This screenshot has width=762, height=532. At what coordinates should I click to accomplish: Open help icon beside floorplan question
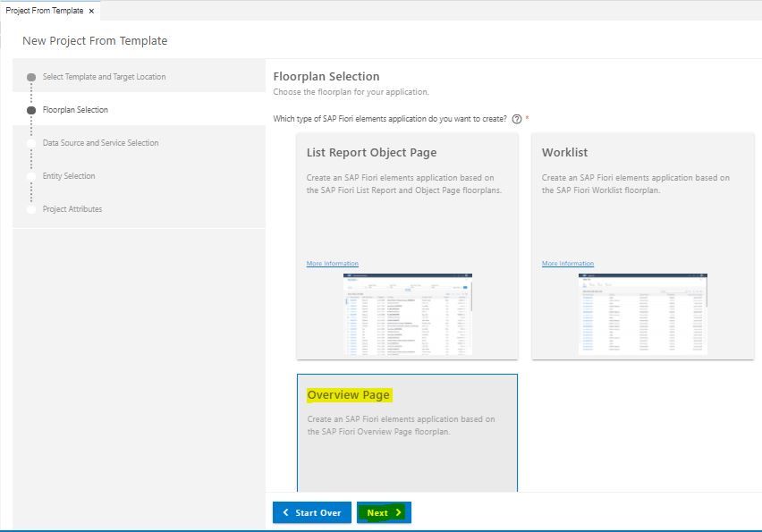pos(517,119)
